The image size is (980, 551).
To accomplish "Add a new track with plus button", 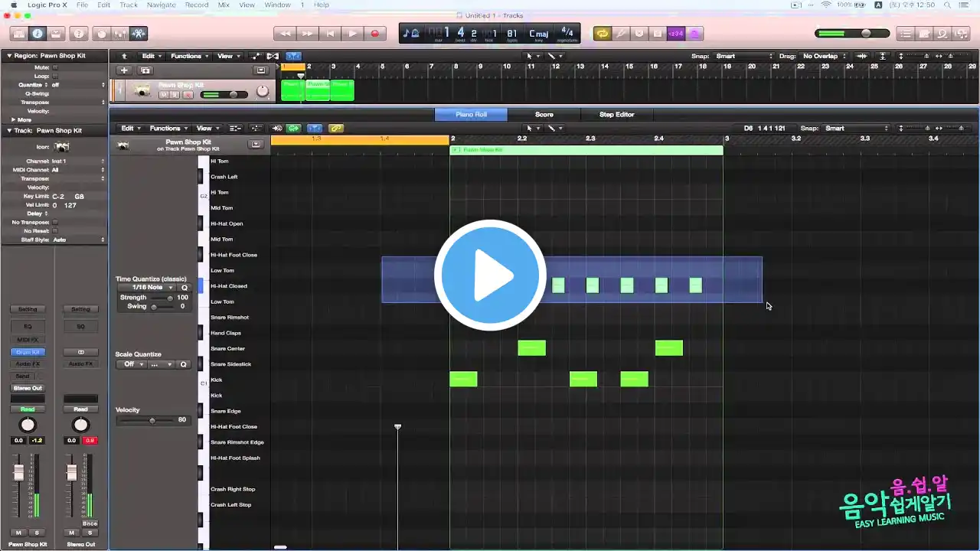I will 123,70.
